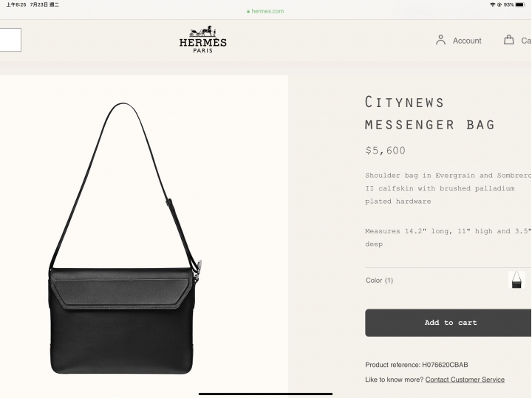Screen dimensions: 532x398
Task: Open the shopping bag cart icon
Action: pyautogui.click(x=508, y=40)
